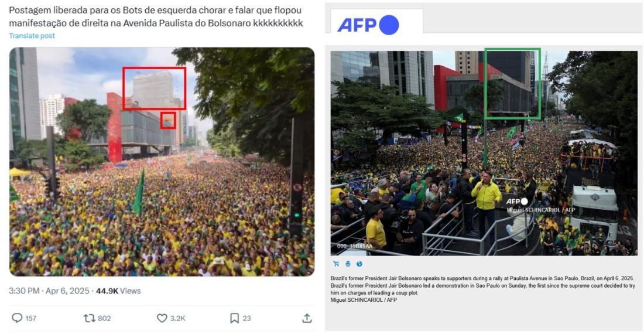The width and height of the screenshot is (644, 334).
Task: Click the 3.2K likes count
Action: pos(178,318)
